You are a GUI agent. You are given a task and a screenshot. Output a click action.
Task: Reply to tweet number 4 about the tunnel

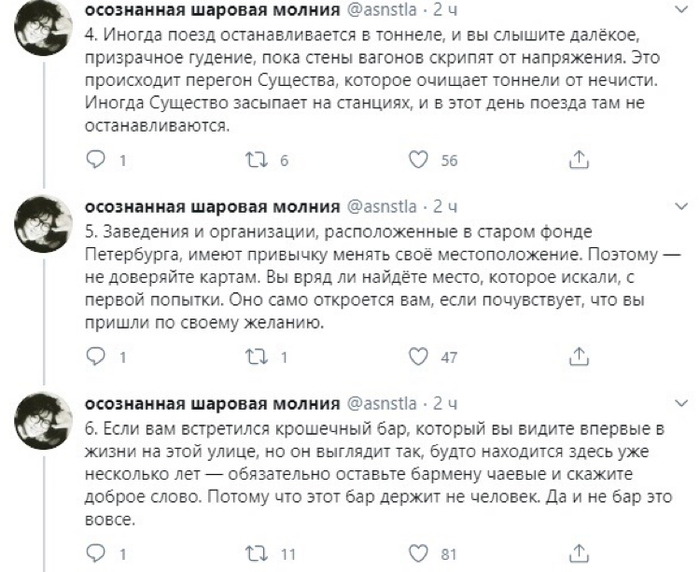pyautogui.click(x=96, y=160)
